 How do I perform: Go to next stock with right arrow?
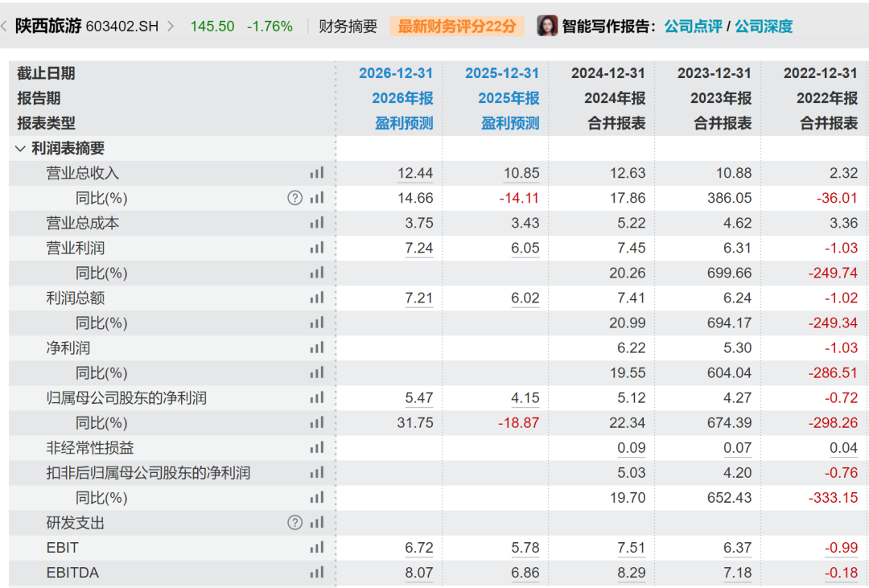pos(171,26)
